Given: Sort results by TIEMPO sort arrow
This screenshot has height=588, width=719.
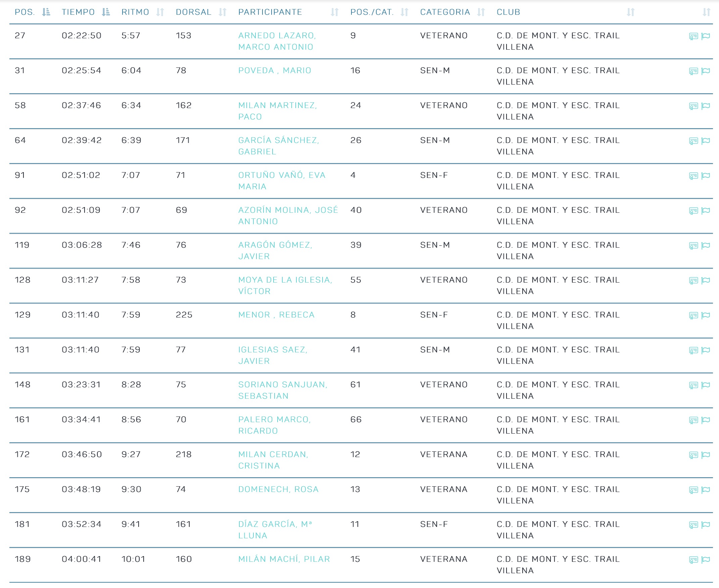Looking at the screenshot, I should pyautogui.click(x=106, y=12).
